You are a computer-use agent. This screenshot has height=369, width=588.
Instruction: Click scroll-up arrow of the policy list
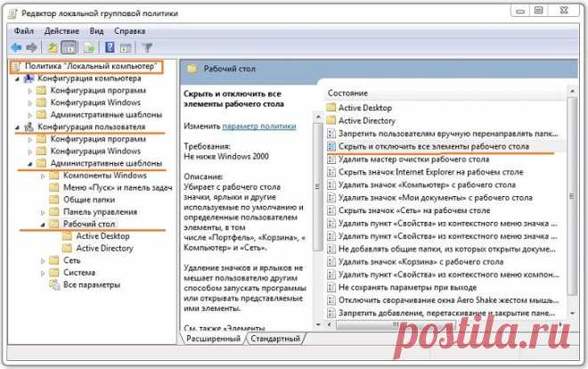[572, 91]
